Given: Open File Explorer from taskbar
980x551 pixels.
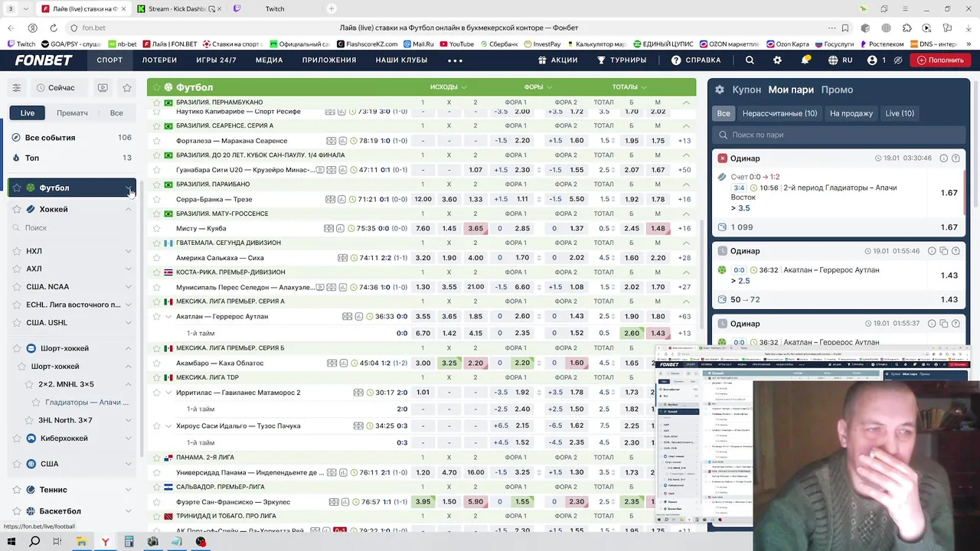Looking at the screenshot, I should click(81, 542).
